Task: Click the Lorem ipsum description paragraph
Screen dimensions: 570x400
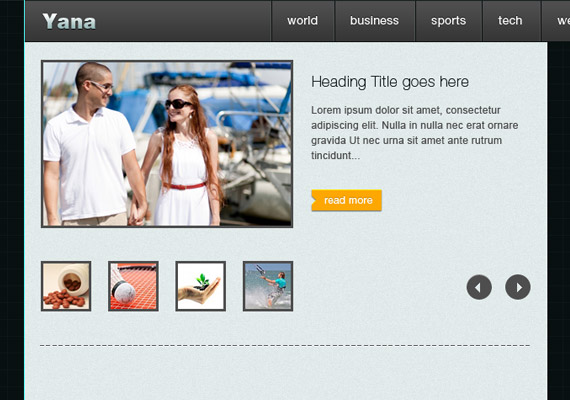Action: point(414,133)
